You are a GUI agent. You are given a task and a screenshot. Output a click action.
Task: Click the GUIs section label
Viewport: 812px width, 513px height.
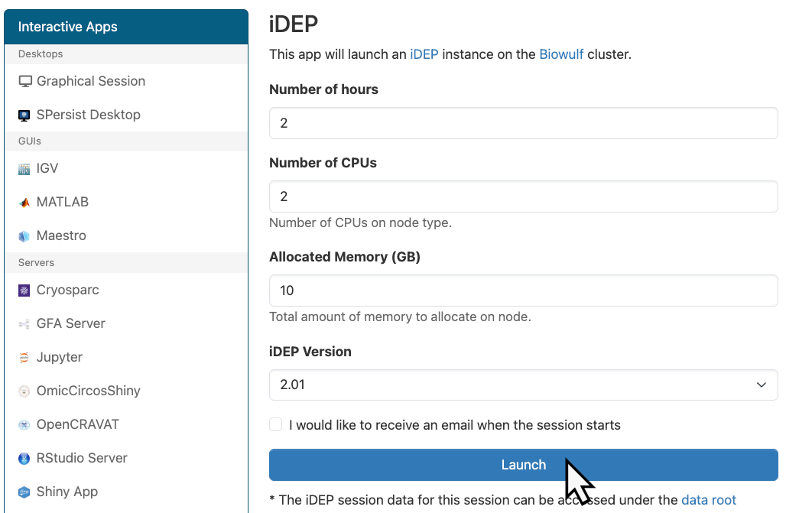(30, 141)
